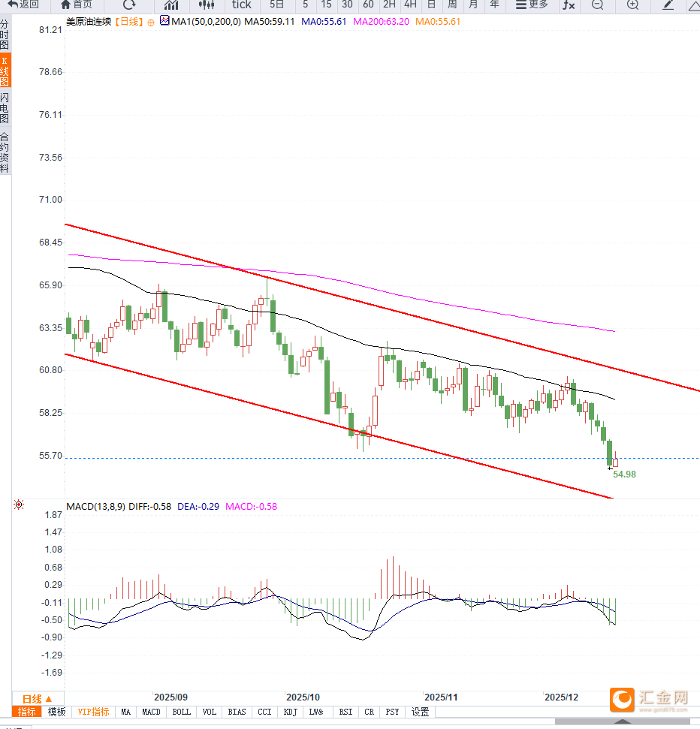
Task: Click the 返回 back button
Action: click(x=23, y=5)
